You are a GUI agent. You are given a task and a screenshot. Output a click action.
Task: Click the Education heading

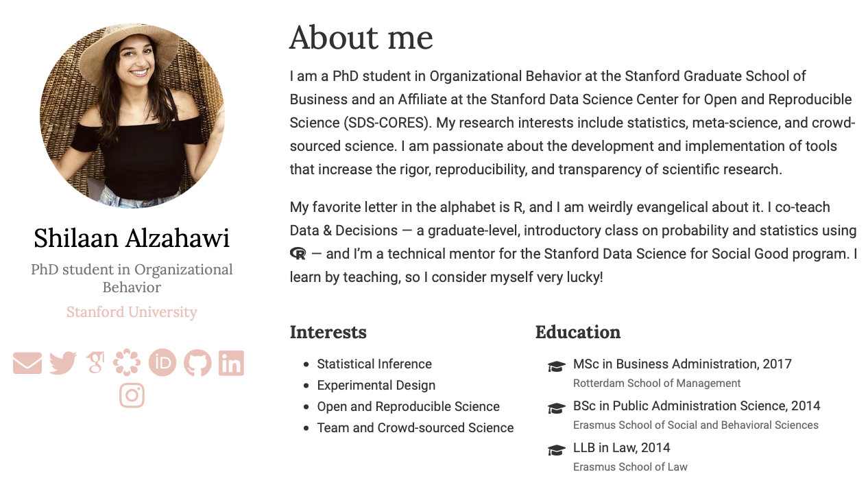577,332
